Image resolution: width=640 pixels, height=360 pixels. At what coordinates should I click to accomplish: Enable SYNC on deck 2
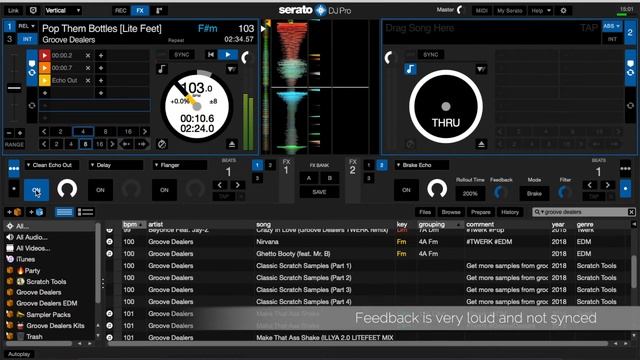[431, 55]
